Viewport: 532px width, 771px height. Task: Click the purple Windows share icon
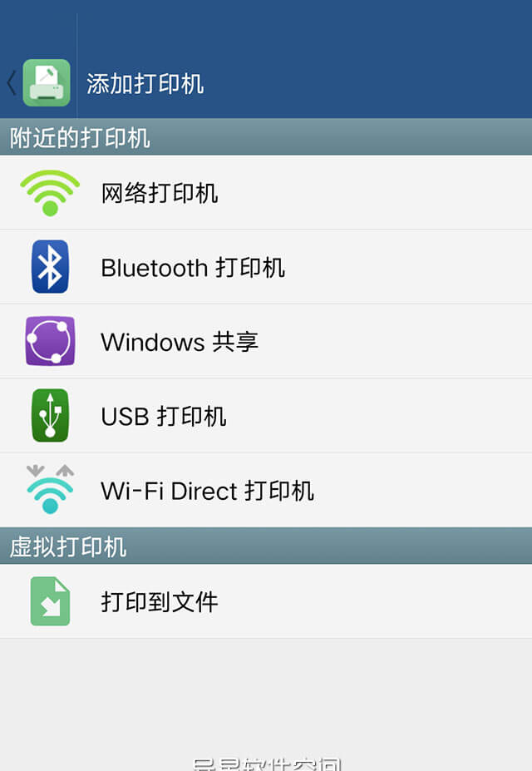click(50, 341)
